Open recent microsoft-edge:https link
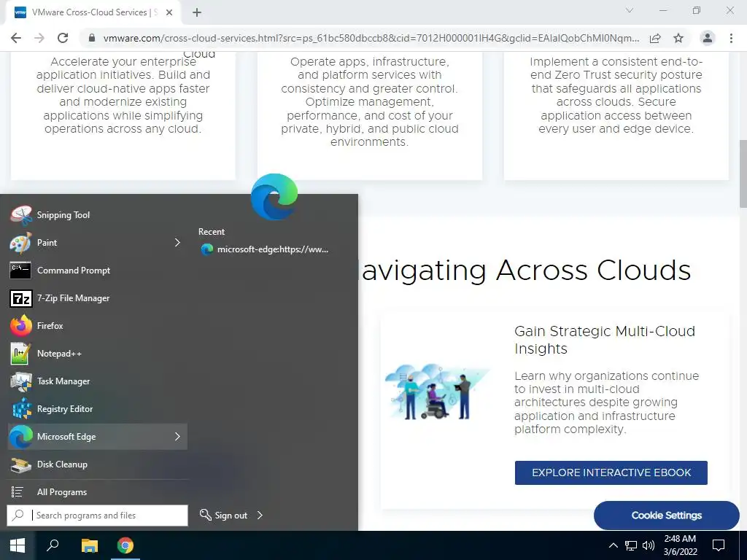This screenshot has height=560, width=747. point(265,249)
